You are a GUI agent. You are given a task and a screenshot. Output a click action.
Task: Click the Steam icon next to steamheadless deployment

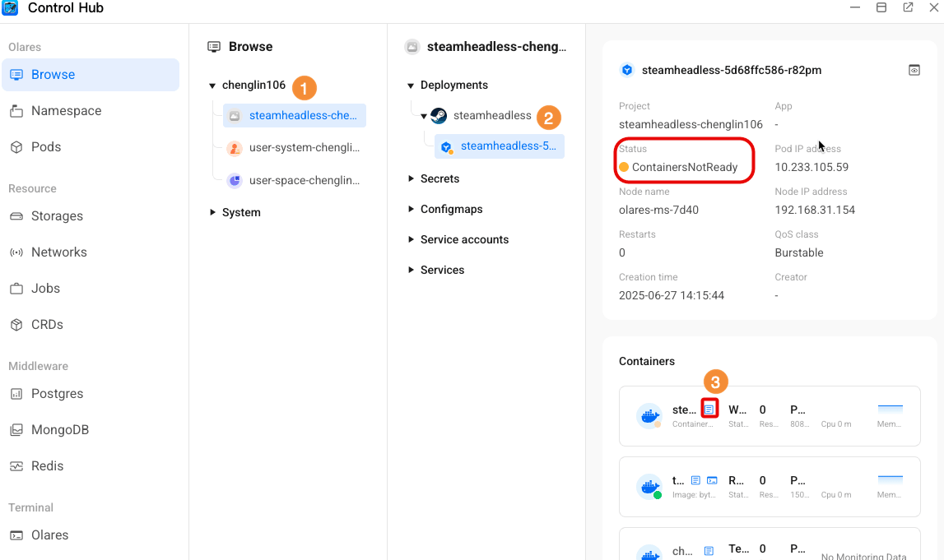point(439,116)
